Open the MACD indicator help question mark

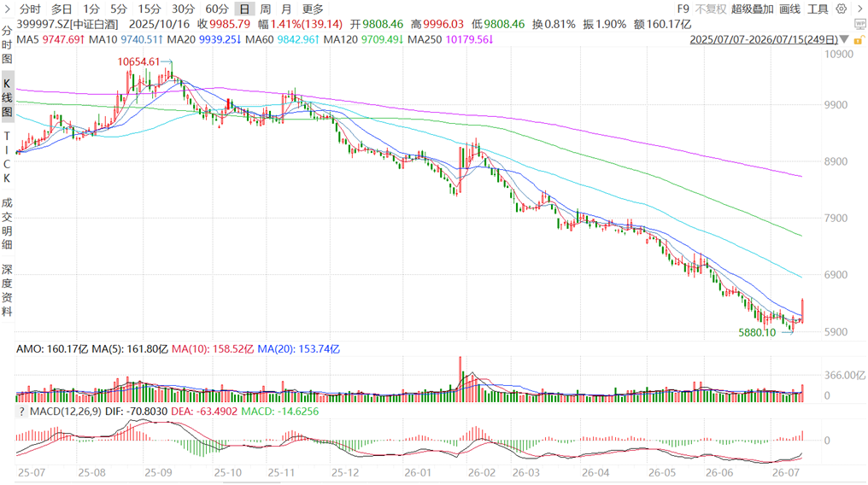(x=21, y=412)
